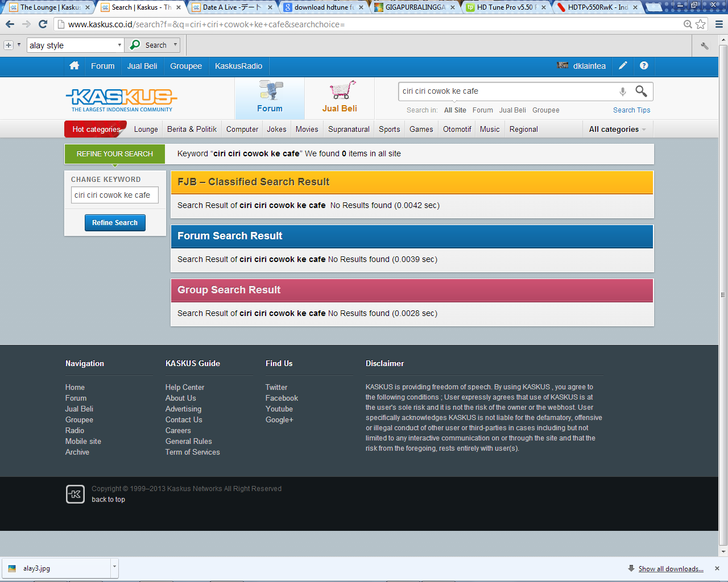Viewport: 728px width, 582px height.
Task: Click the pencil (create post) icon
Action: (623, 65)
